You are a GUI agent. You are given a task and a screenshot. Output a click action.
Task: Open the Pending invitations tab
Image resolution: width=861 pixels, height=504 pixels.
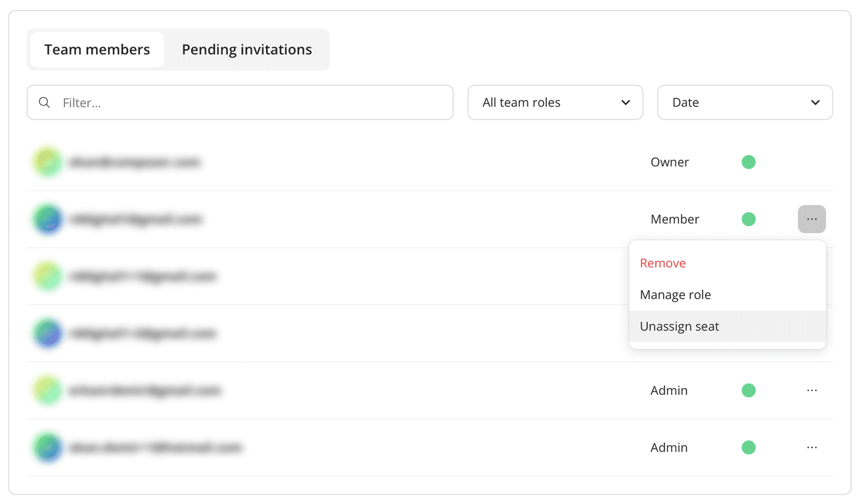coord(246,49)
